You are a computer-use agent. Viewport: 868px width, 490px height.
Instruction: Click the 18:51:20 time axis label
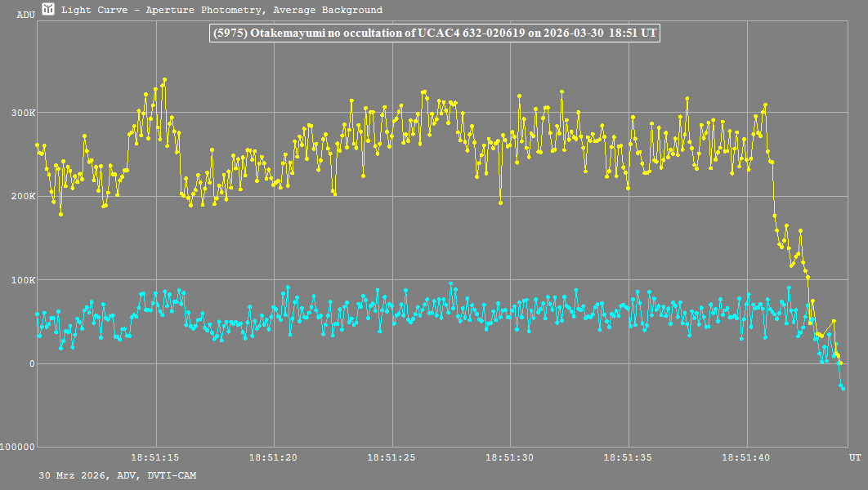(274, 457)
